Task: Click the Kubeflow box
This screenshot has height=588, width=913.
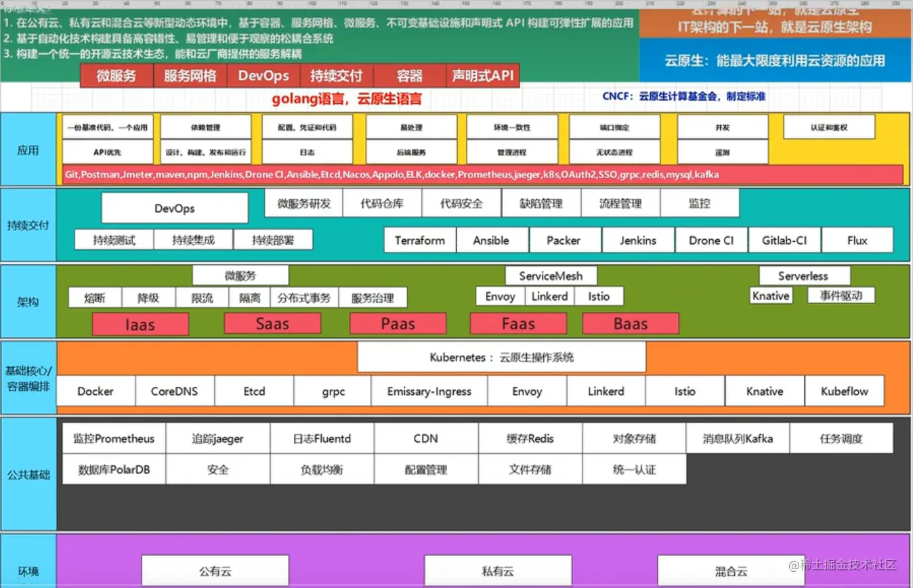Action: [x=845, y=391]
